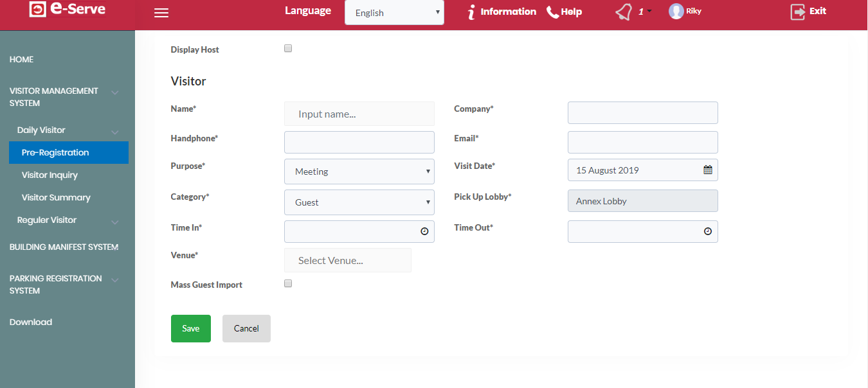Open the notification bell icon
Screen dimensions: 868x388
click(623, 12)
